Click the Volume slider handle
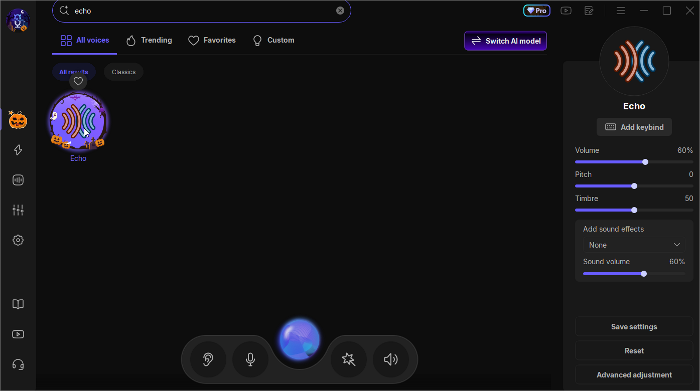 (x=645, y=162)
